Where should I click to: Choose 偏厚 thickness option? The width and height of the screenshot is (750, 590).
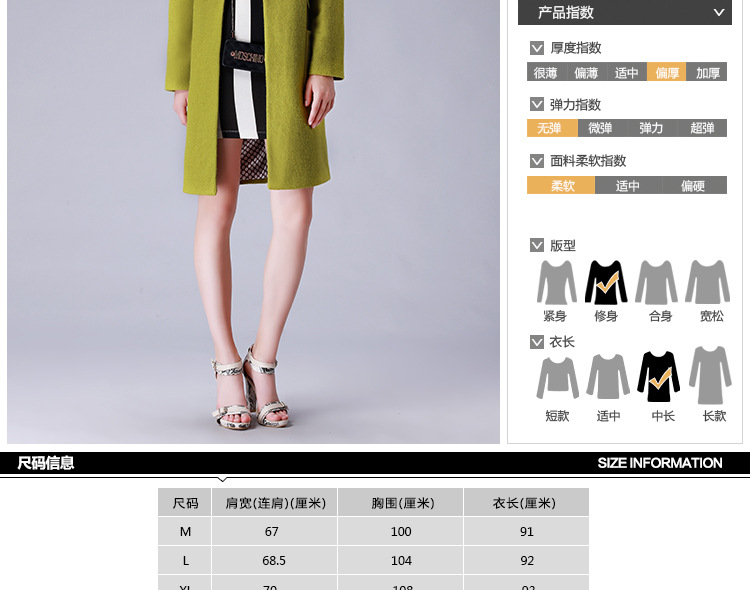(666, 72)
